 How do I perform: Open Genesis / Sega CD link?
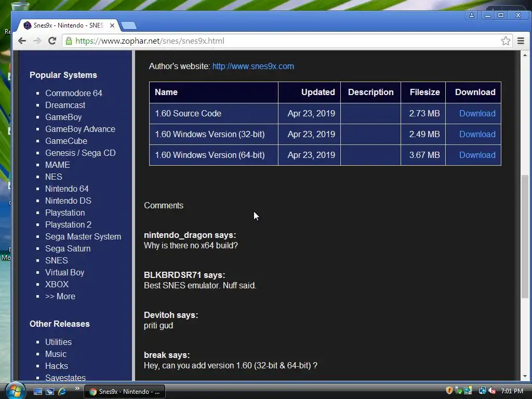click(x=81, y=153)
